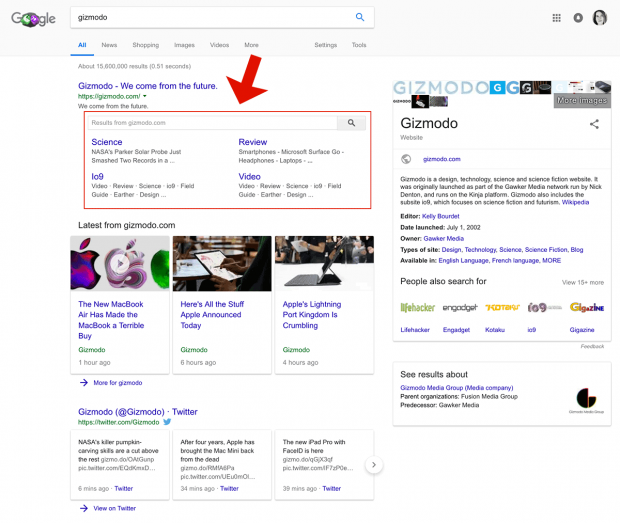This screenshot has width=620, height=523.
Task: Open Gizmodo - We come from the future
Action: [148, 86]
